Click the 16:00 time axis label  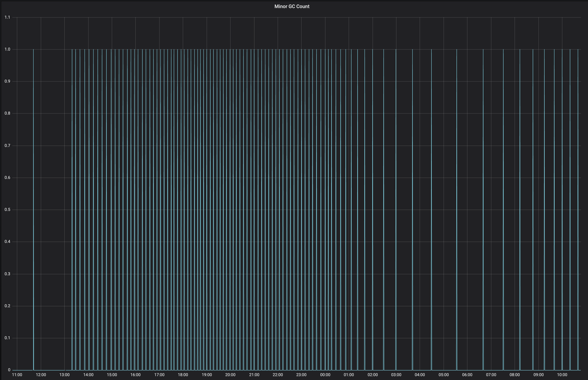coord(135,375)
